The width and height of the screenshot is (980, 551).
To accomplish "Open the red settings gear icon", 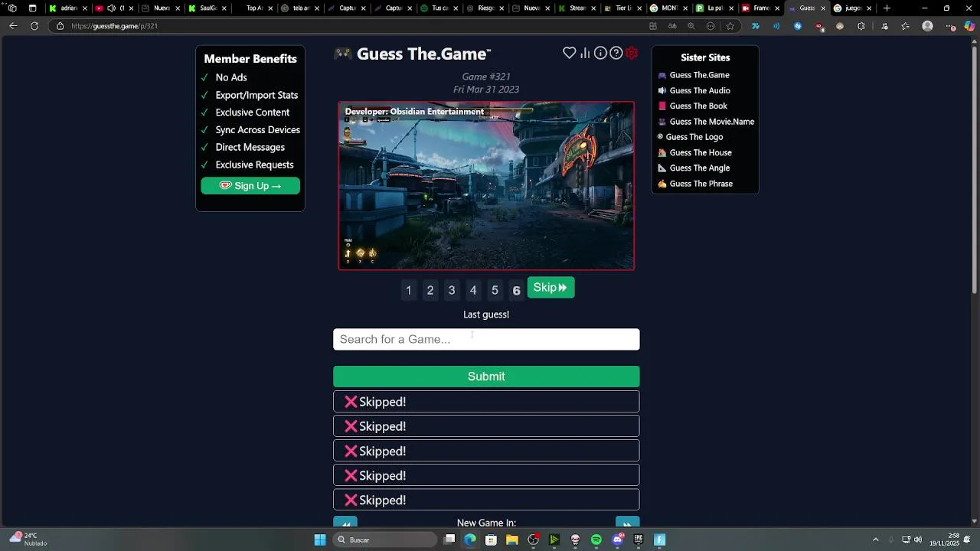I will (632, 53).
